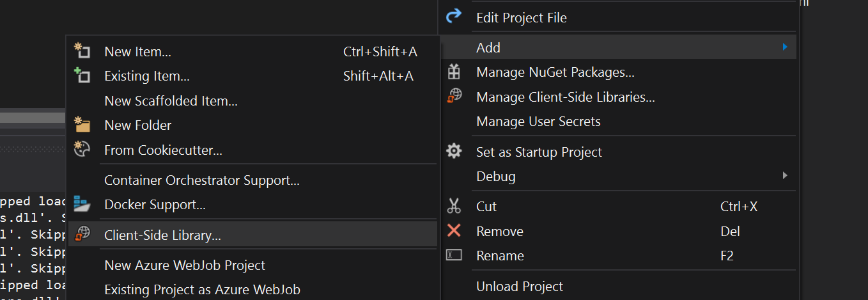Image resolution: width=868 pixels, height=300 pixels.
Task: Expand the Debug submenu arrow
Action: coord(784,175)
